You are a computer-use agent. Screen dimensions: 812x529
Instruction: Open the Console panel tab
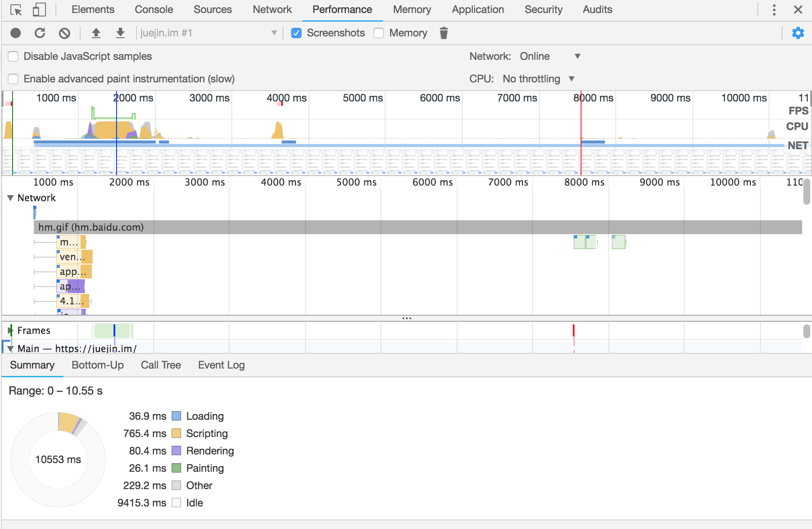tap(154, 10)
